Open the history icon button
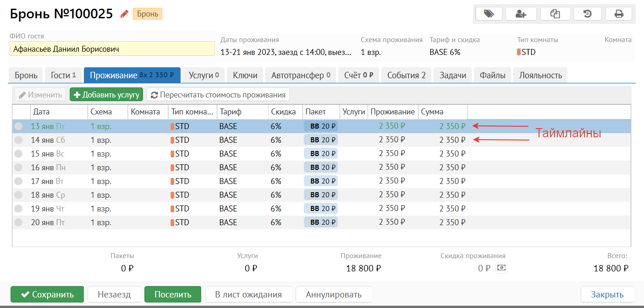The height and width of the screenshot is (308, 644). point(587,14)
